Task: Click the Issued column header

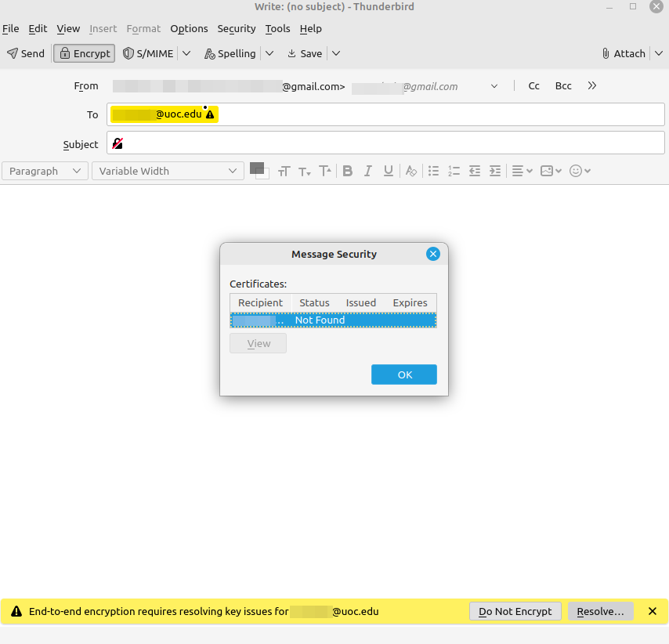Action: coord(361,302)
